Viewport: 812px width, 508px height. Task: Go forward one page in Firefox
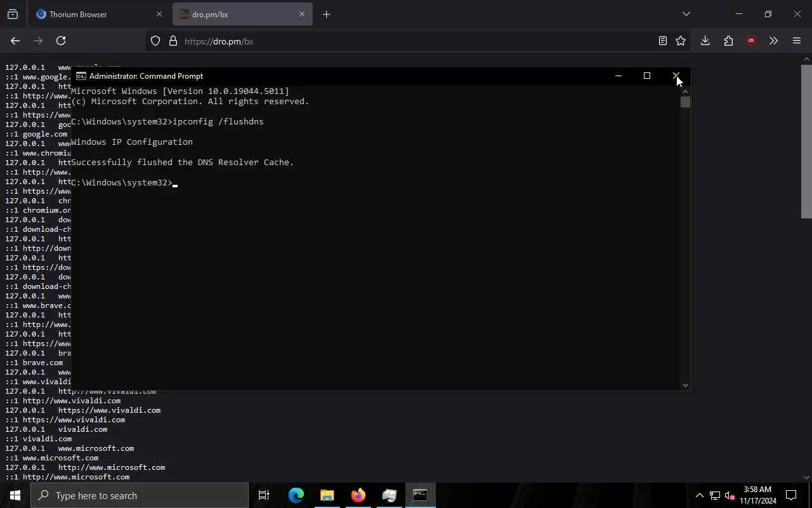click(38, 41)
